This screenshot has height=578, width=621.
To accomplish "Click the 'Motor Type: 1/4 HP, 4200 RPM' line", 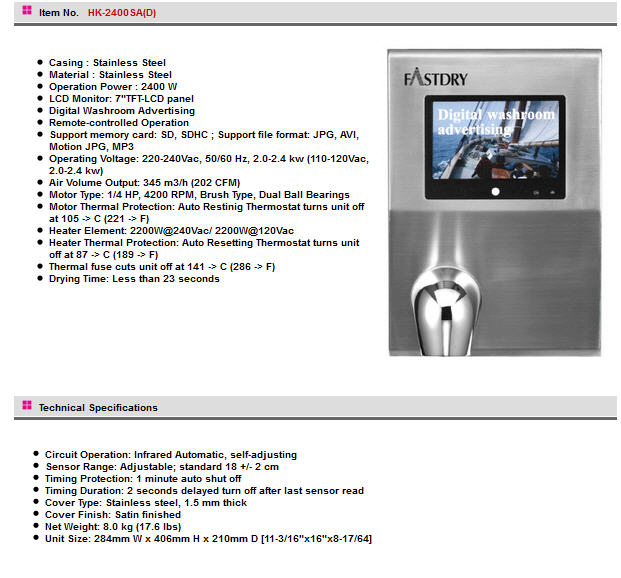I will [x=199, y=195].
